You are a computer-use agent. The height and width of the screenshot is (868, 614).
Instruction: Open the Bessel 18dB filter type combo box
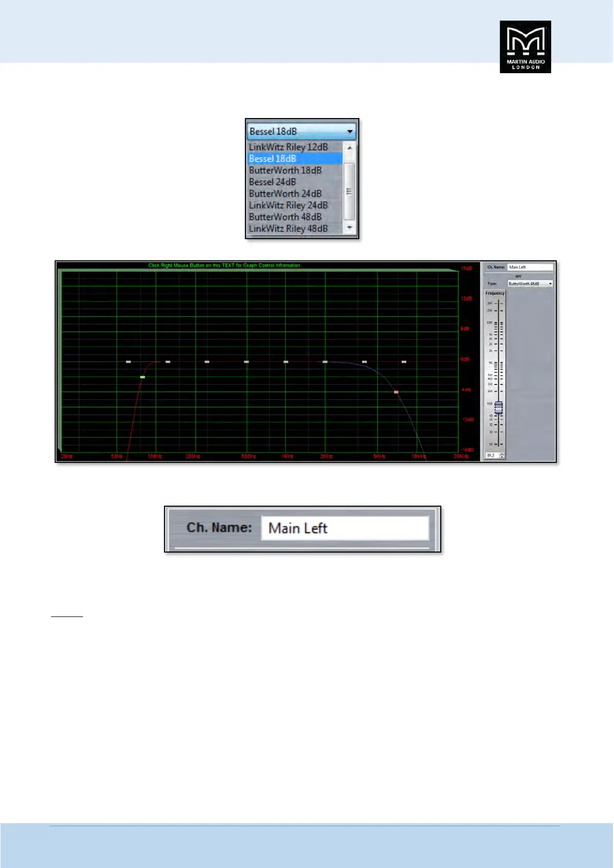[302, 131]
